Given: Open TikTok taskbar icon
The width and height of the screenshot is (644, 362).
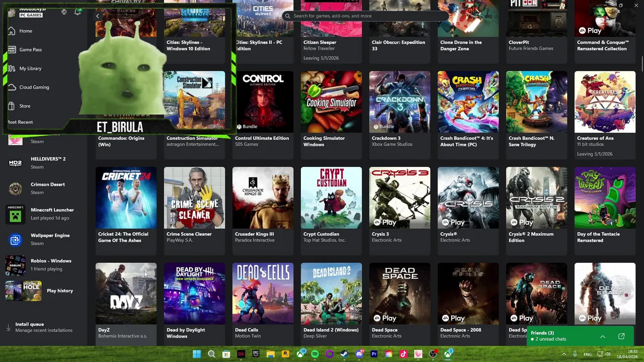Looking at the screenshot, I should click(x=404, y=354).
